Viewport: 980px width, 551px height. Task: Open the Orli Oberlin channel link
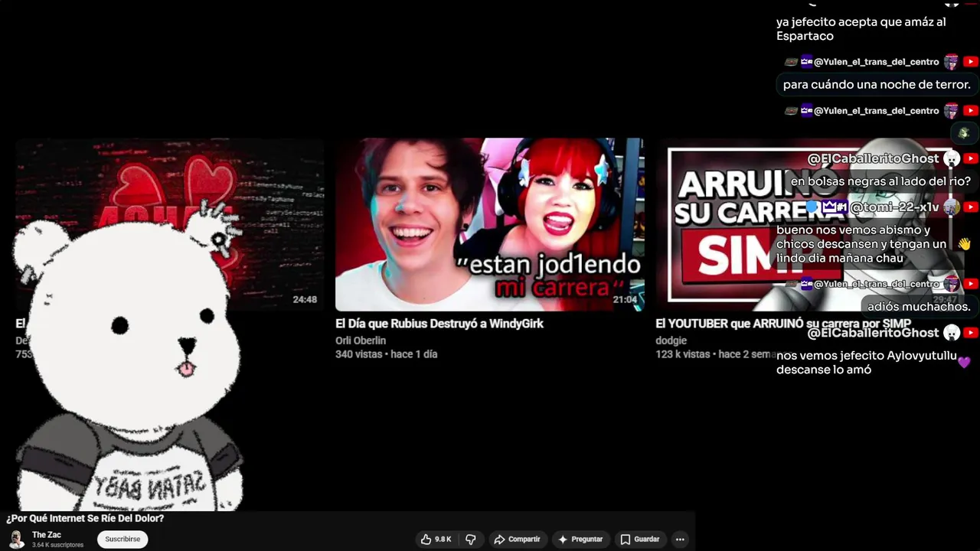(x=361, y=341)
